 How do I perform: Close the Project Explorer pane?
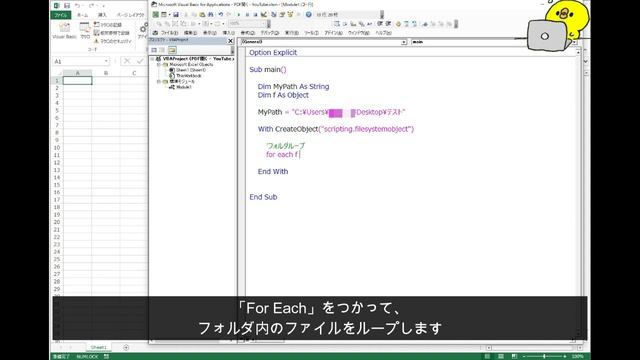[x=230, y=41]
